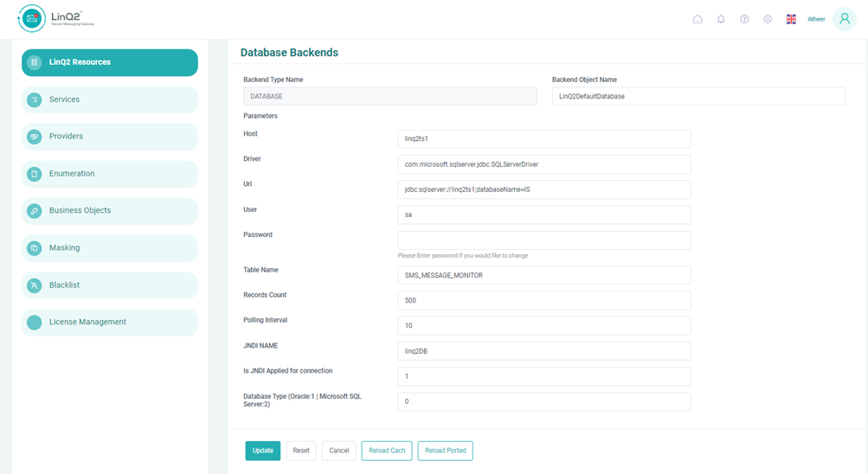The height and width of the screenshot is (474, 868).
Task: Click the LinQ2 logo icon
Action: point(31,19)
